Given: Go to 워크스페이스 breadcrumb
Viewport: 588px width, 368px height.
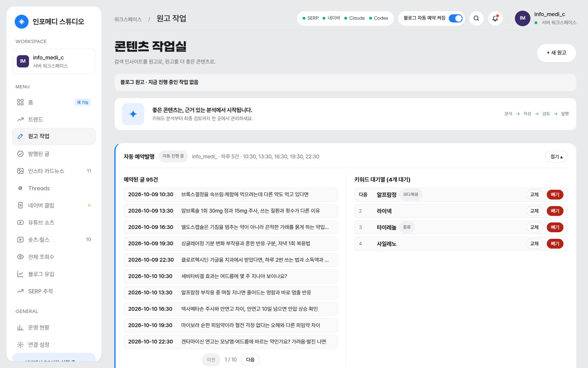Looking at the screenshot, I should click(x=128, y=19).
